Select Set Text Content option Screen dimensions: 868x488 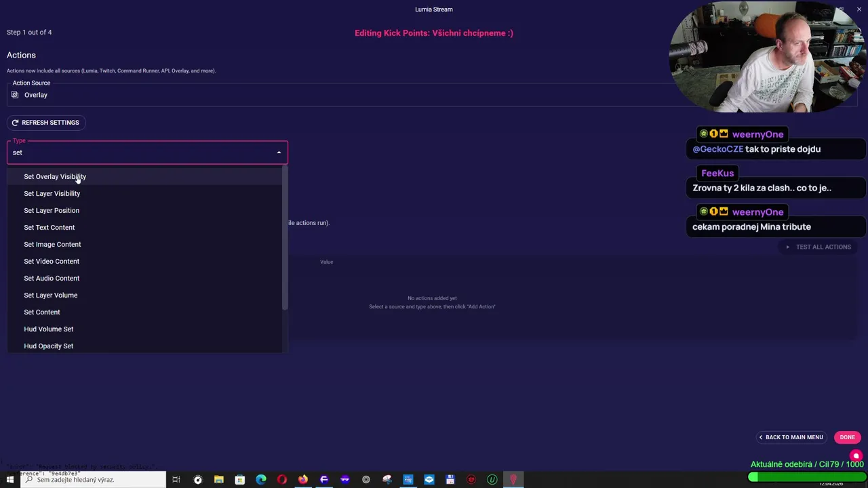(x=49, y=227)
